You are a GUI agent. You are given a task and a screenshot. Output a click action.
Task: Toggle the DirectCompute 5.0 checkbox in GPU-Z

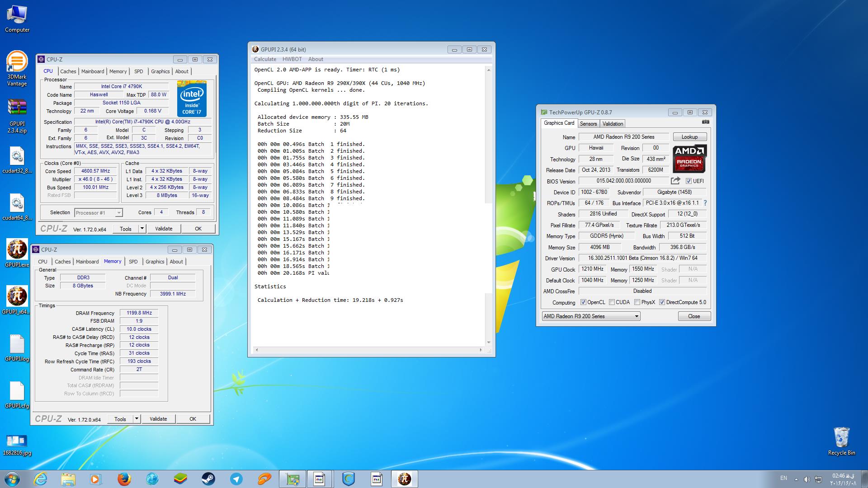(x=662, y=302)
